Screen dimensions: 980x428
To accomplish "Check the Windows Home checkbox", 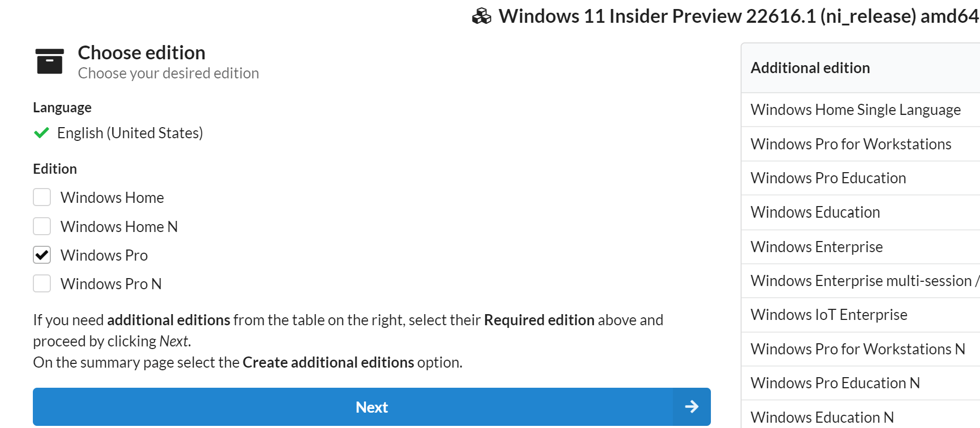I will [x=42, y=197].
